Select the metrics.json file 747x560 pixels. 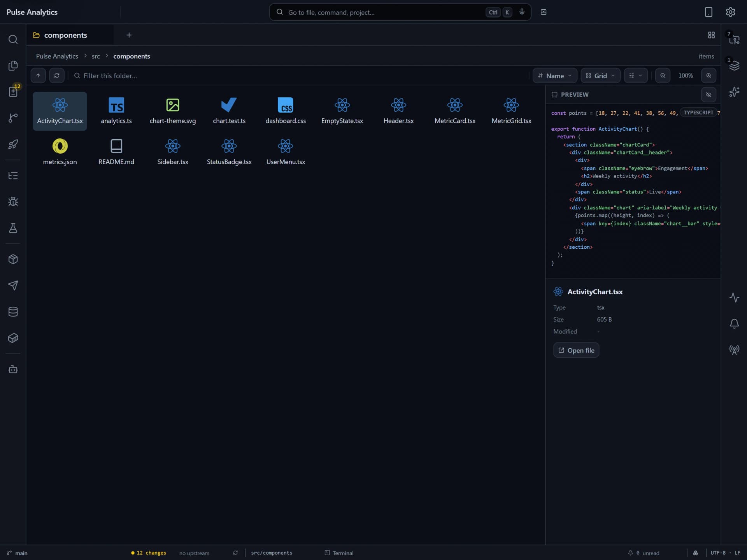point(60,152)
